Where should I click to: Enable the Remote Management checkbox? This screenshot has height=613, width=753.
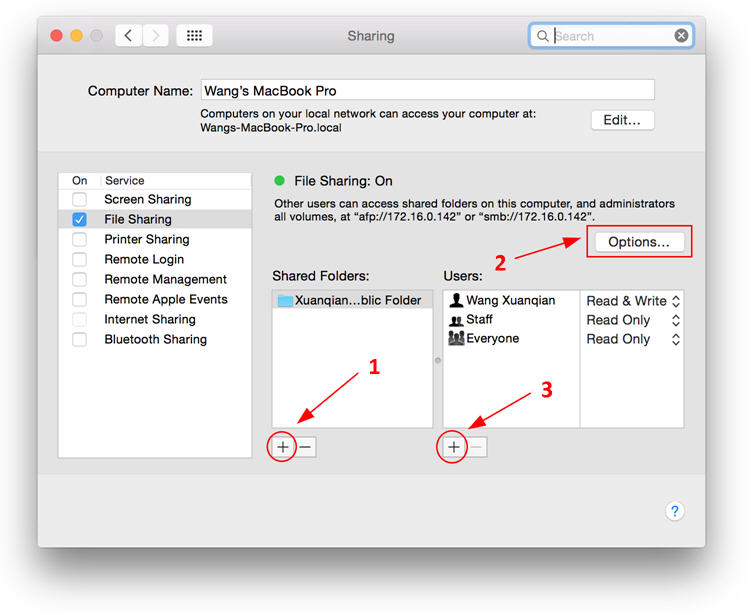[x=79, y=279]
